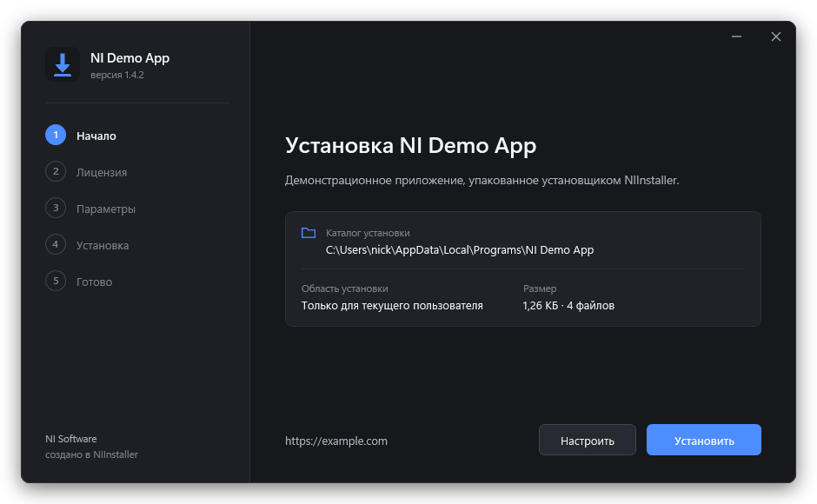Click the создано в NIInstaller footer text

pyautogui.click(x=92, y=454)
